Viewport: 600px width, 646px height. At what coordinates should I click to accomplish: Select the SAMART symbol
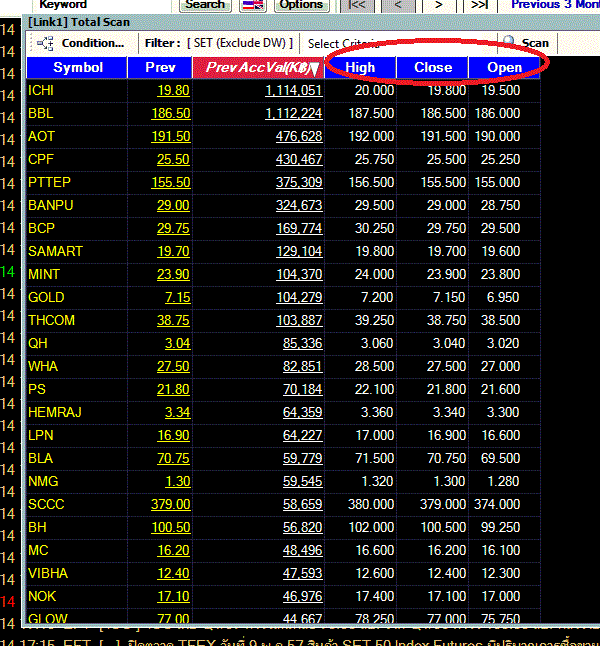click(x=55, y=252)
